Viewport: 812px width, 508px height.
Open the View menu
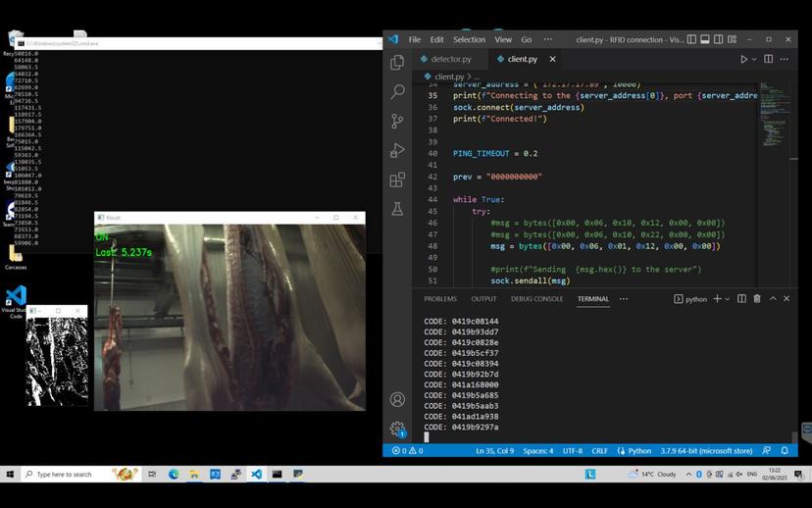coord(503,39)
